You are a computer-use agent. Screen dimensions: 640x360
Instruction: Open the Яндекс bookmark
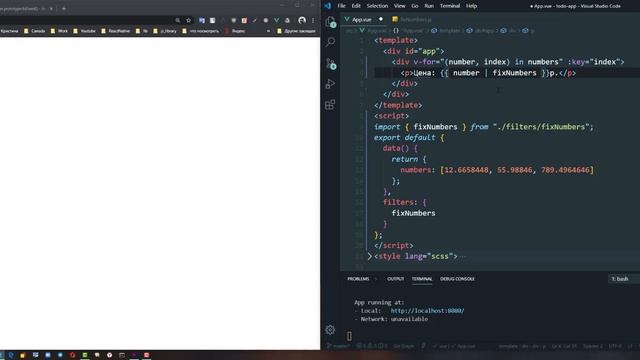coord(236,31)
